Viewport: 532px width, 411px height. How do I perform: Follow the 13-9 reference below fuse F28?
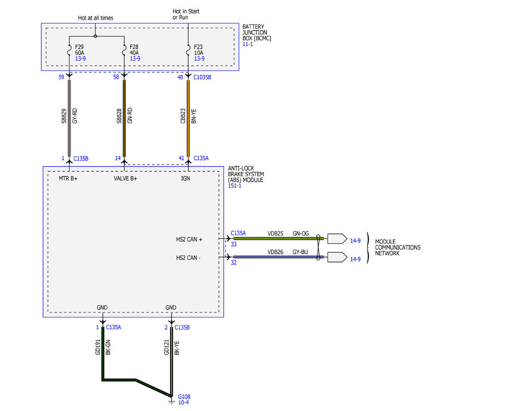coord(135,59)
